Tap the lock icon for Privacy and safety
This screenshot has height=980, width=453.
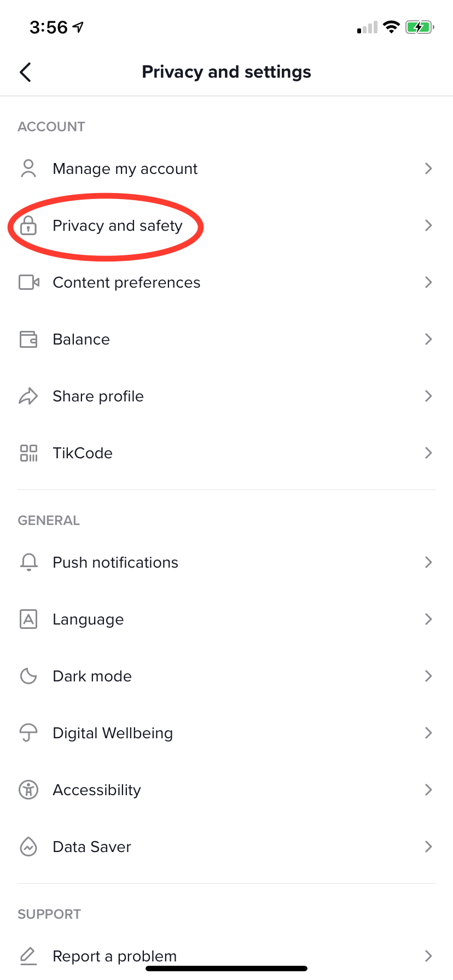pos(28,225)
